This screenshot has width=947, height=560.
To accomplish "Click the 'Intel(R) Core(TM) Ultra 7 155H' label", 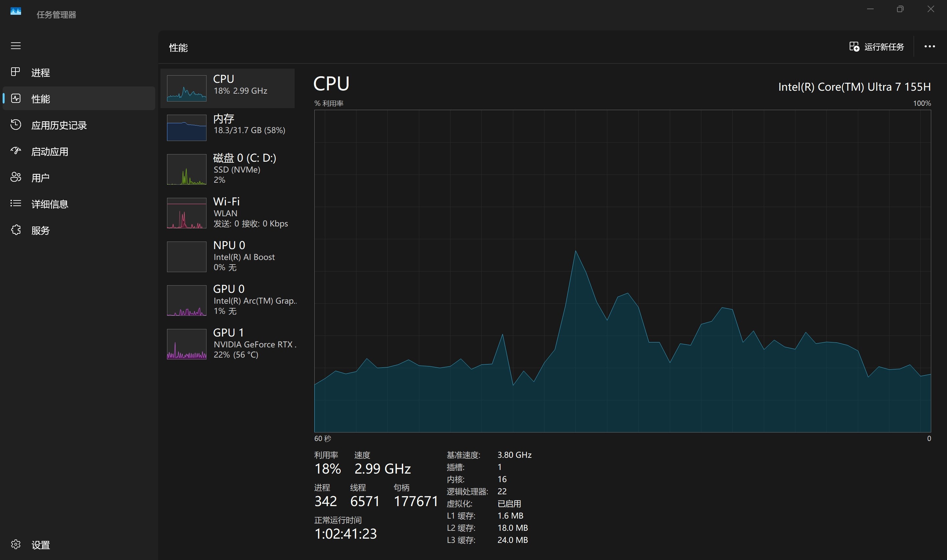I will [855, 87].
